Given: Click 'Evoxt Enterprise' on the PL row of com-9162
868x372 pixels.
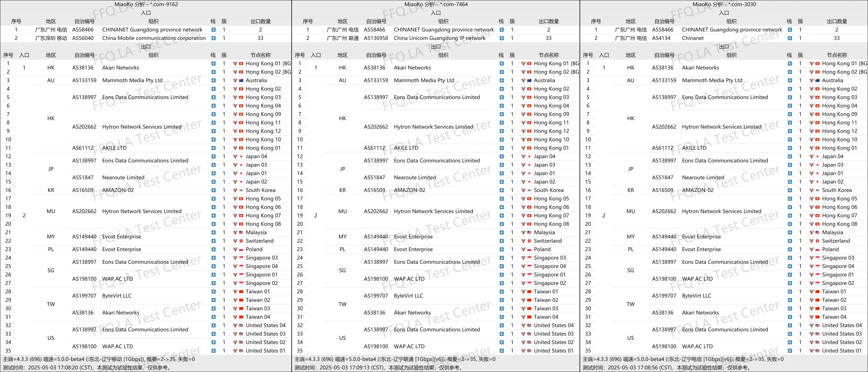Looking at the screenshot, I should tap(122, 249).
